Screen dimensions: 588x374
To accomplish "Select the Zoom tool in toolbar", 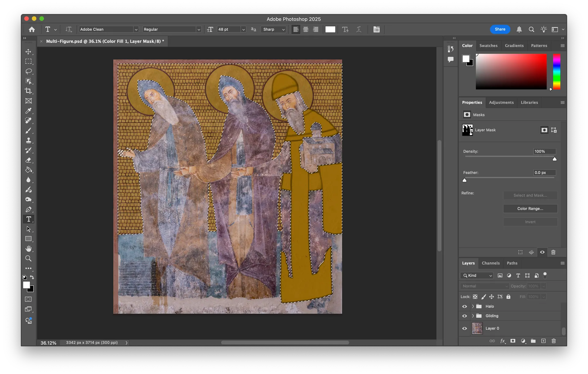I will 28,259.
